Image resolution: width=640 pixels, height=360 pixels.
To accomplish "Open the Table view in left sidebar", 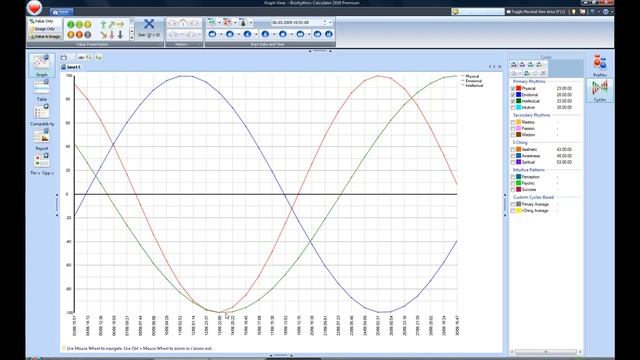I will (42, 90).
